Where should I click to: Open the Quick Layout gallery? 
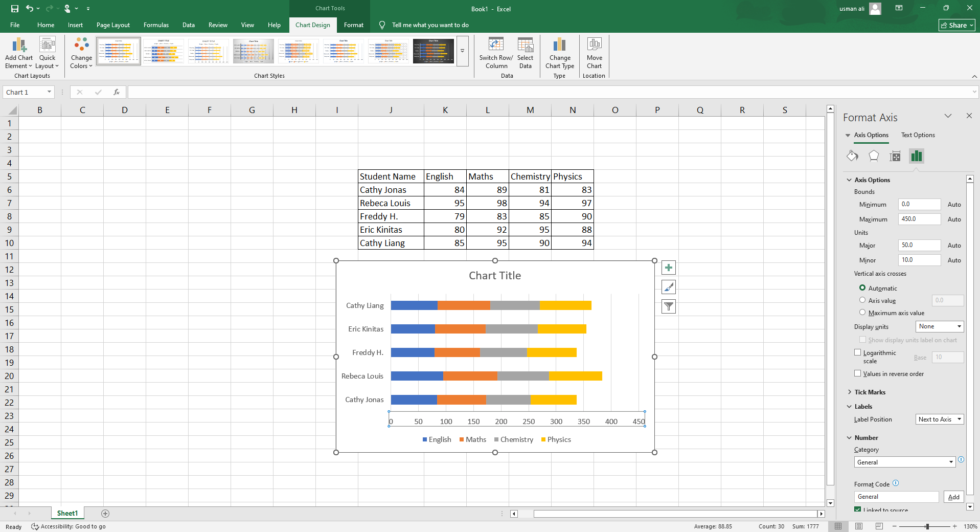47,53
